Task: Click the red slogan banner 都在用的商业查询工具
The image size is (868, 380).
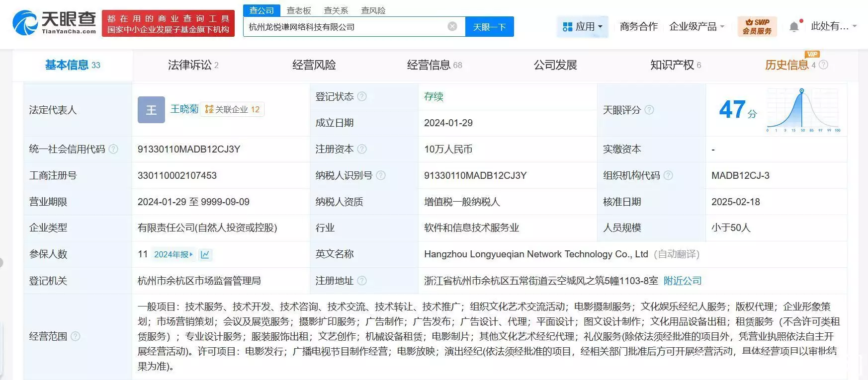Action: click(168, 23)
